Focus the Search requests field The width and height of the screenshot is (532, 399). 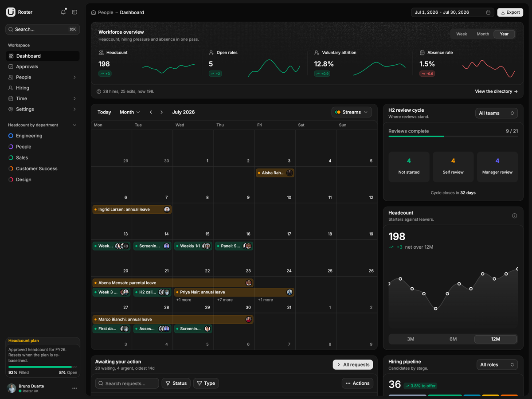pos(127,383)
